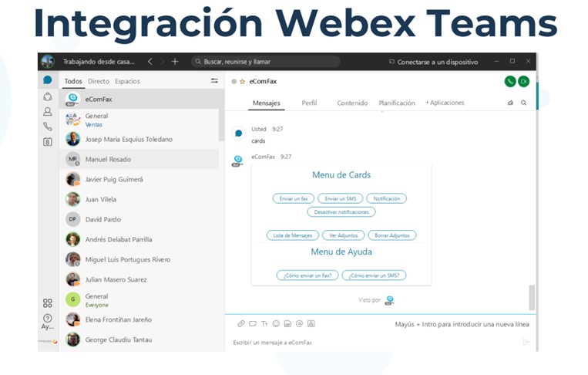This screenshot has height=375, width=588.
Task: Open the Teams icon in the sidebar
Action: [x=48, y=97]
